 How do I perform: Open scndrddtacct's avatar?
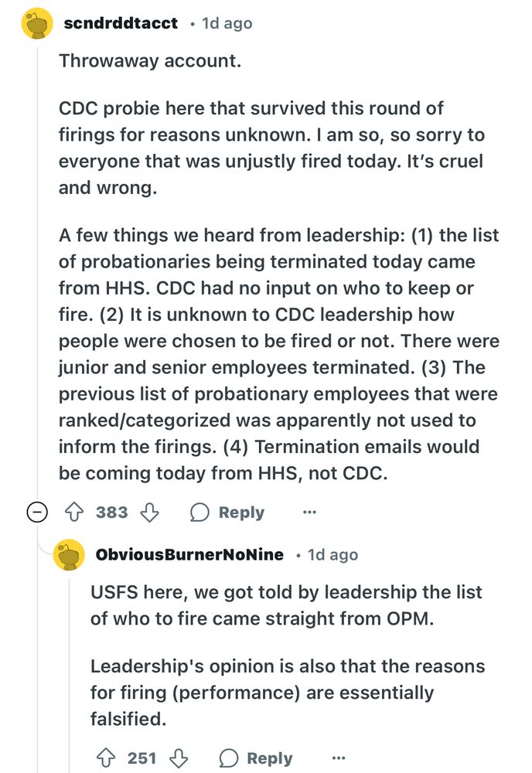[x=36, y=24]
